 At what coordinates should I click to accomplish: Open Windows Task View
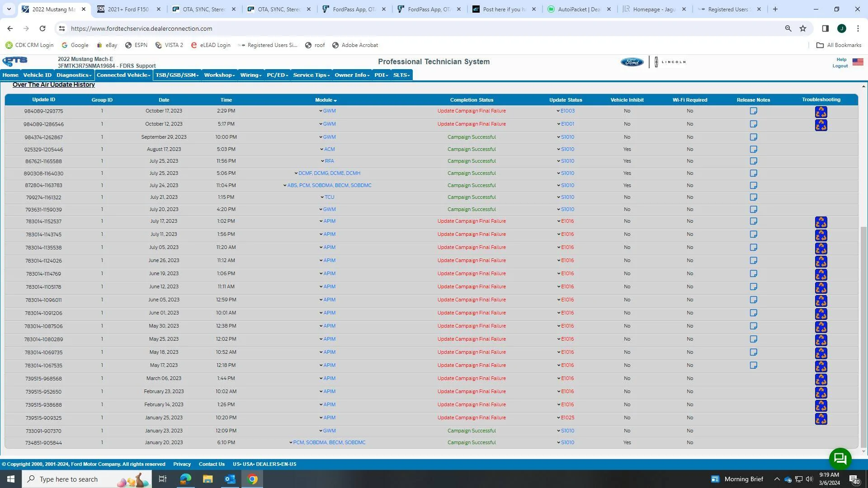163,479
